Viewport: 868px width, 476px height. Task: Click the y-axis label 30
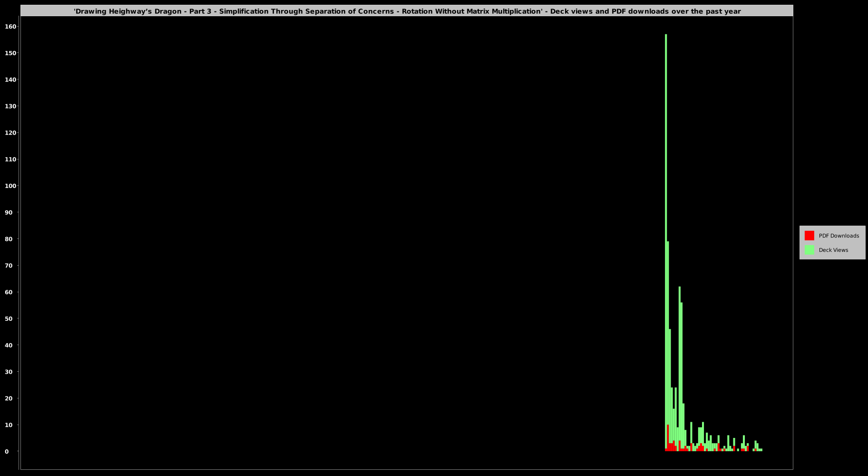click(9, 372)
